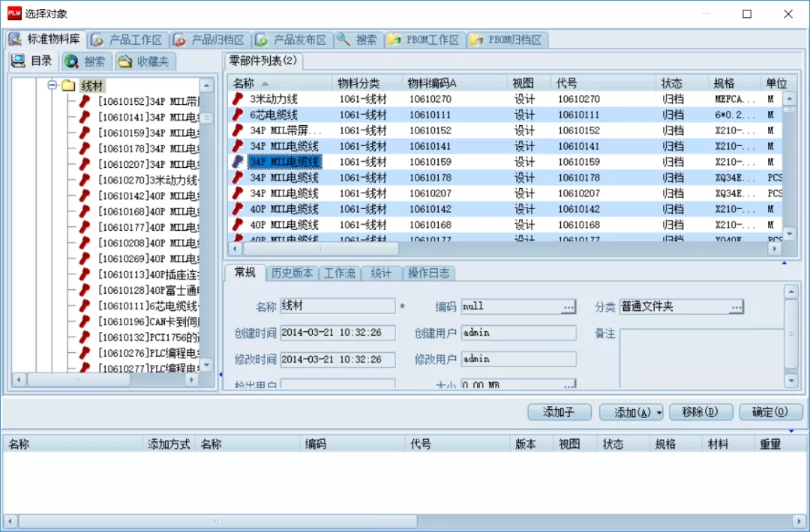Switch to the 操作日志 tab
The width and height of the screenshot is (810, 532).
pos(428,273)
